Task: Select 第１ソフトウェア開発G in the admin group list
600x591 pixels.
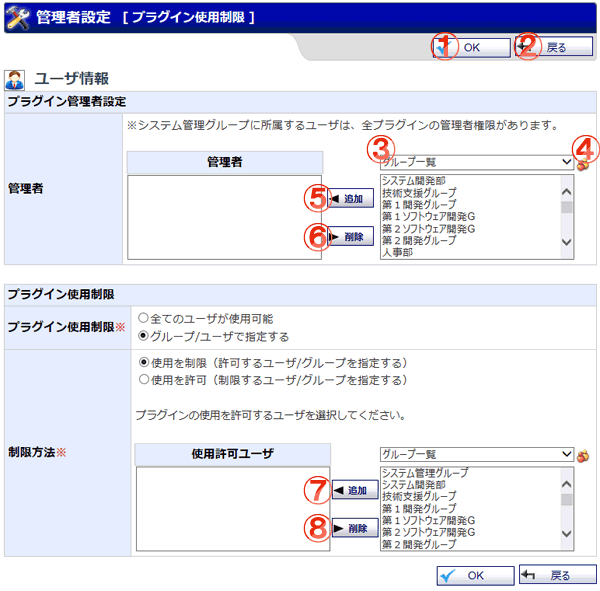Action: point(429,216)
